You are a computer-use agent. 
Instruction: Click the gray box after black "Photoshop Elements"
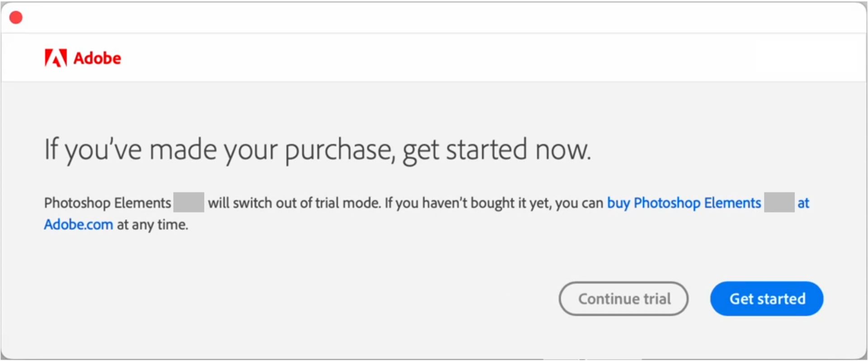click(189, 202)
